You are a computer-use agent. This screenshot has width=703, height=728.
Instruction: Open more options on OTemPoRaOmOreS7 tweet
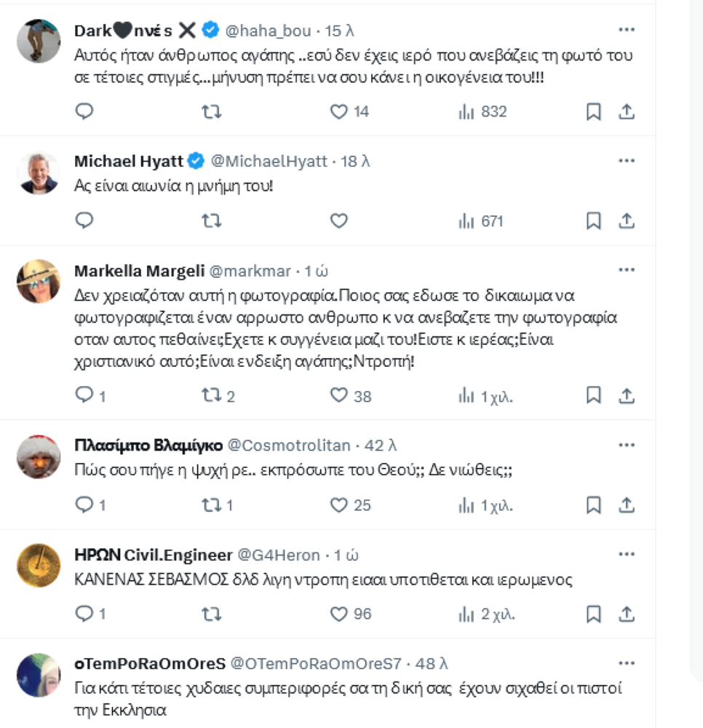click(626, 662)
